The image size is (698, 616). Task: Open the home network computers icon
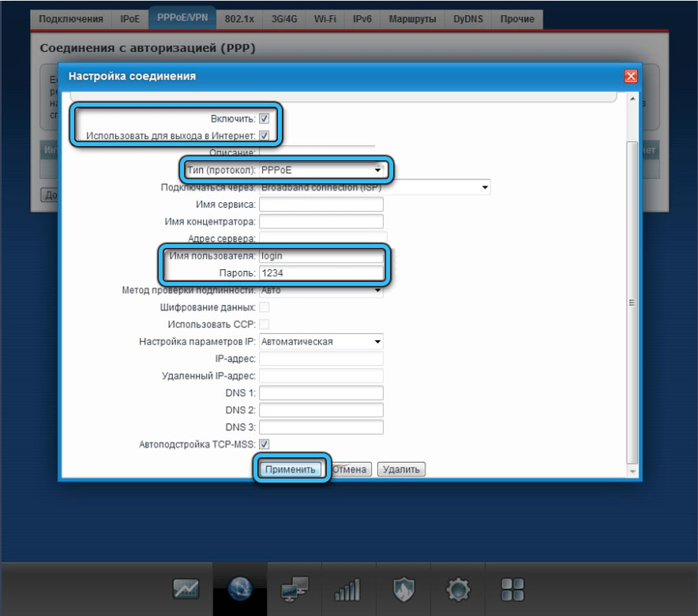(295, 589)
